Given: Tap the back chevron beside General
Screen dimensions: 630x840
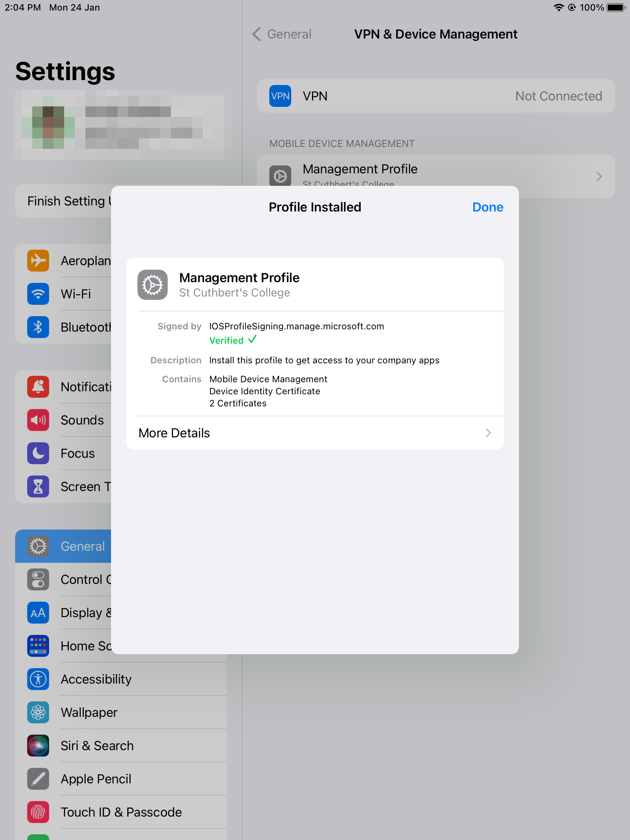Looking at the screenshot, I should pos(257,34).
